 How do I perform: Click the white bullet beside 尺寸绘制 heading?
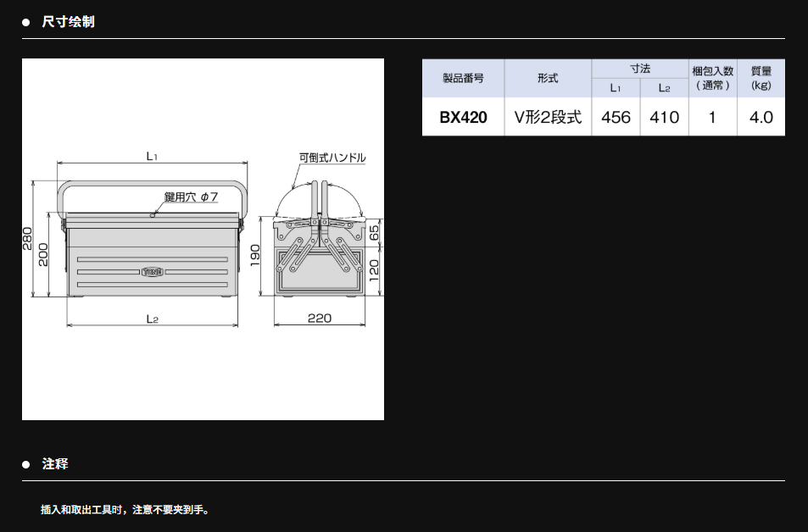click(25, 22)
